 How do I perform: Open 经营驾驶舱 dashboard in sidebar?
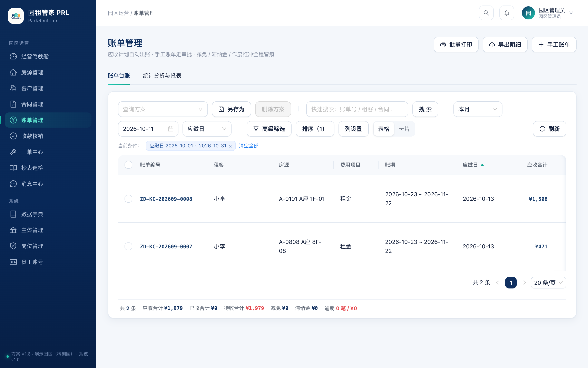[48, 56]
